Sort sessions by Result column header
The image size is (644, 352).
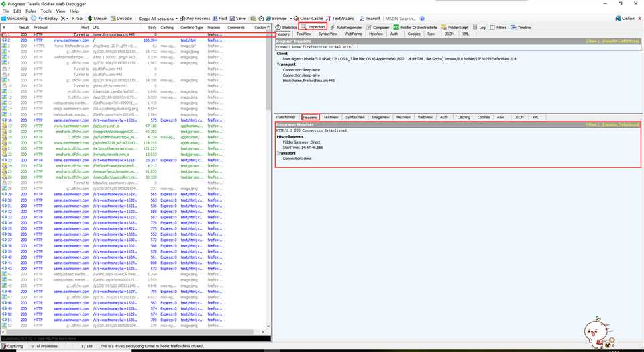click(24, 27)
